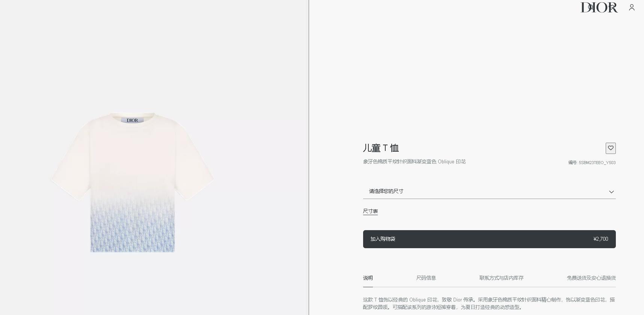Add T-shirt to wishlist with heart icon

611,148
